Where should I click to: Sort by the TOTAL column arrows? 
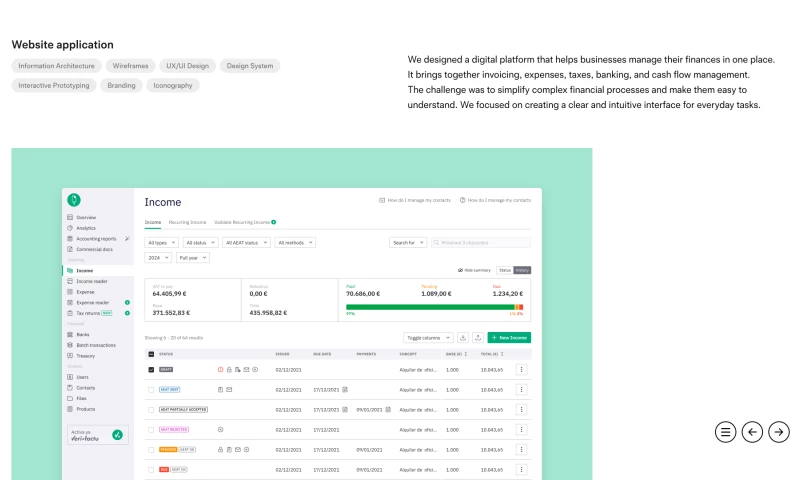503,354
